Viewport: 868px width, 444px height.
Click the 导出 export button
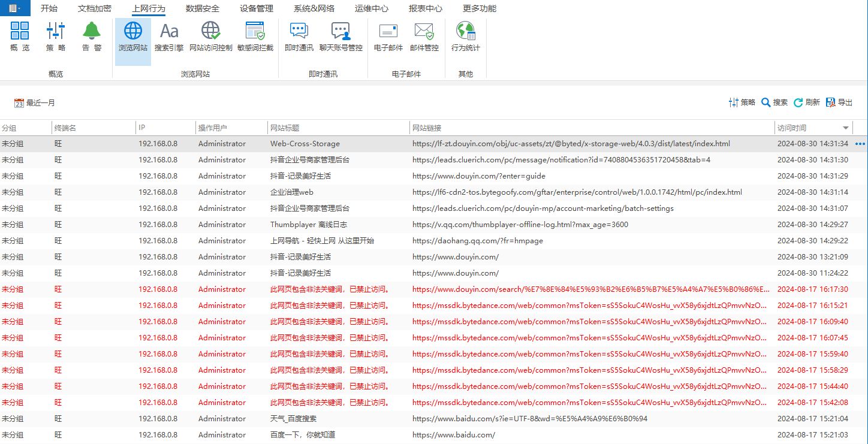[x=839, y=102]
